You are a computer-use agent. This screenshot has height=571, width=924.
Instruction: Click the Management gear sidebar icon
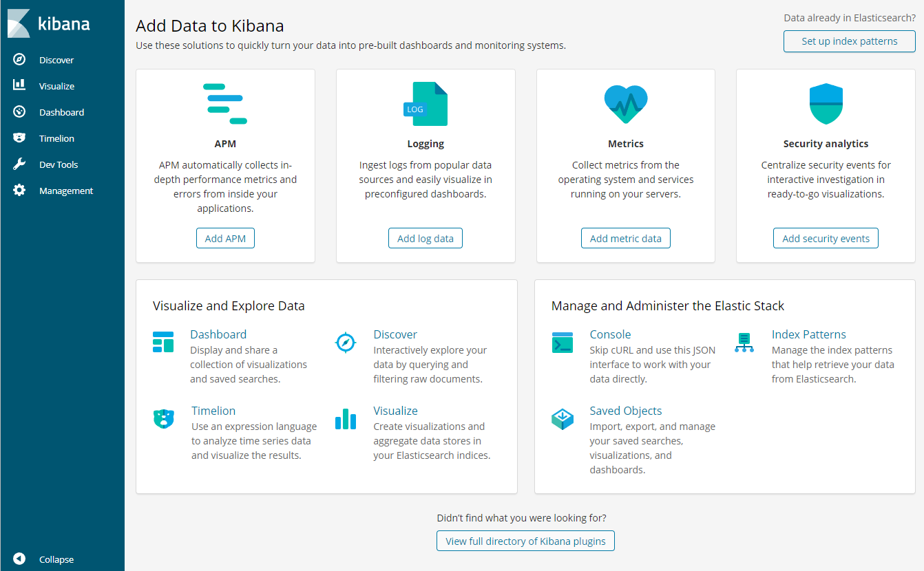tap(19, 191)
